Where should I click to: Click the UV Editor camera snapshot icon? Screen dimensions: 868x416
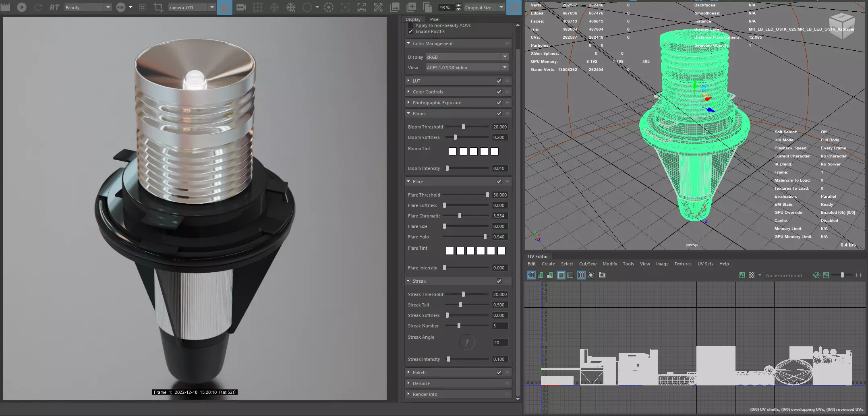(602, 275)
